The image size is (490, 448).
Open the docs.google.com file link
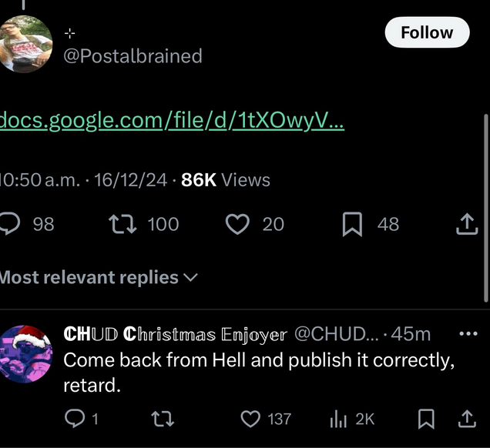pos(173,120)
